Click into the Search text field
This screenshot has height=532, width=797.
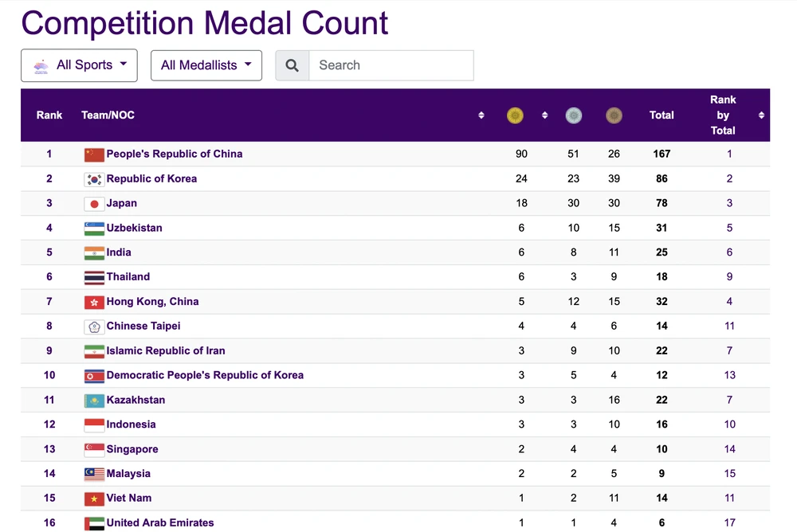[391, 65]
